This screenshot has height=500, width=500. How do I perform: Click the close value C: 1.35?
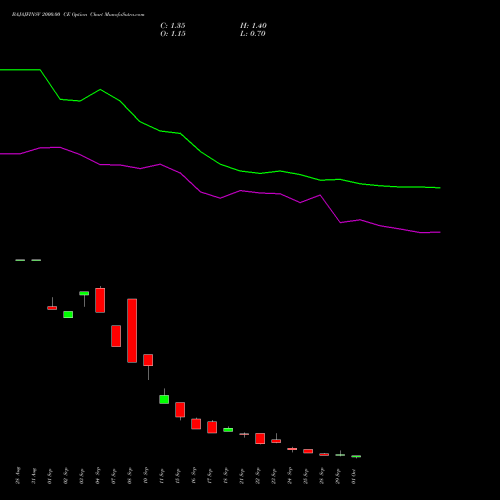pos(173,26)
